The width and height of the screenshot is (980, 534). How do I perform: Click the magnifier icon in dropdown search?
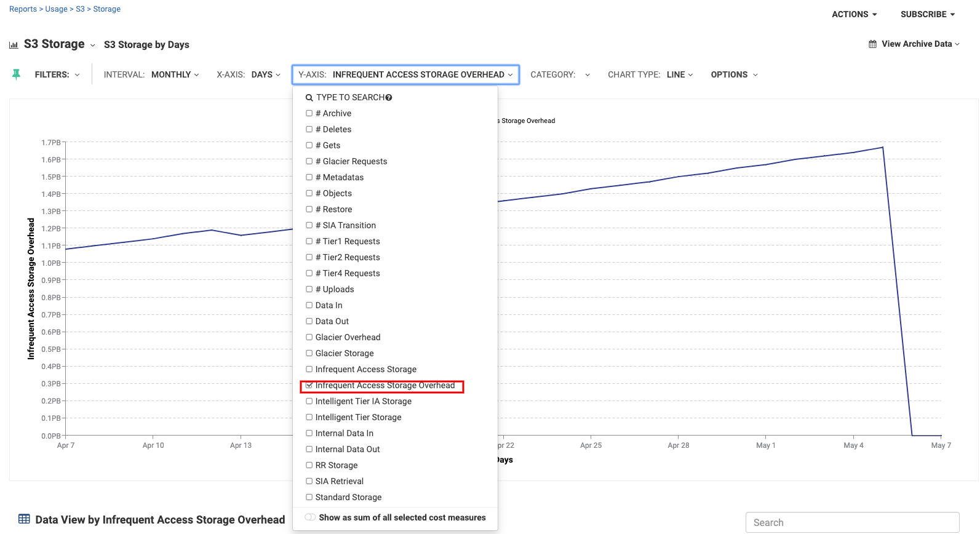pos(309,98)
